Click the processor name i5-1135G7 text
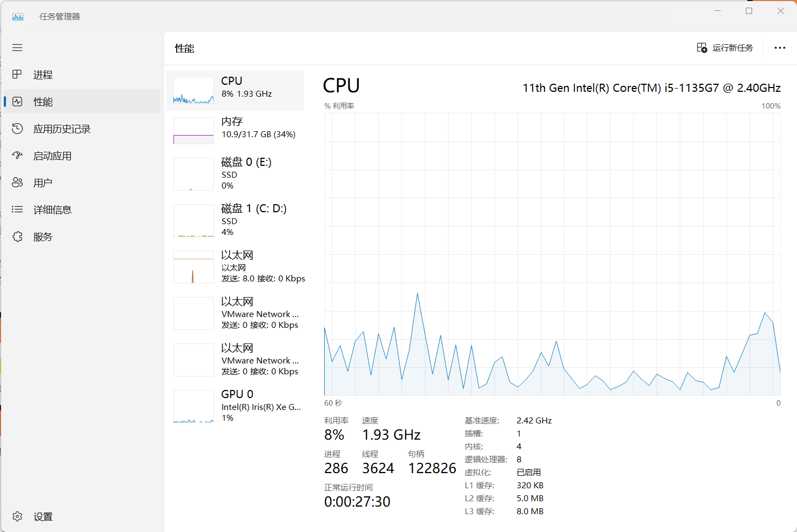This screenshot has height=532, width=797. pos(652,87)
